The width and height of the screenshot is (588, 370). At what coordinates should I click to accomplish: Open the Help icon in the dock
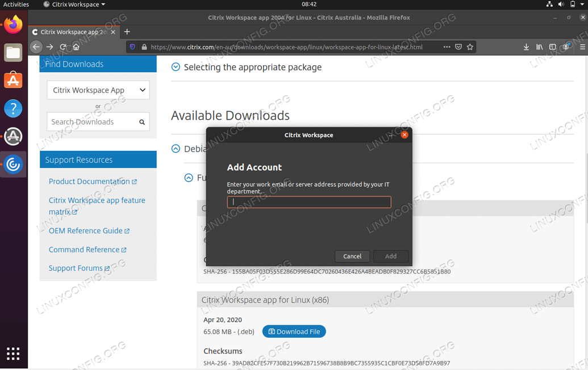pyautogui.click(x=13, y=108)
